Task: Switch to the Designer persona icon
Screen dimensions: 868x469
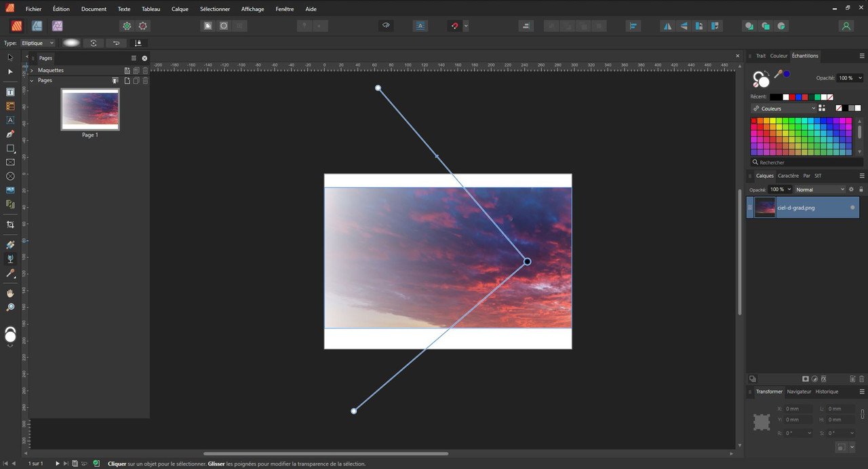Action: pos(37,26)
